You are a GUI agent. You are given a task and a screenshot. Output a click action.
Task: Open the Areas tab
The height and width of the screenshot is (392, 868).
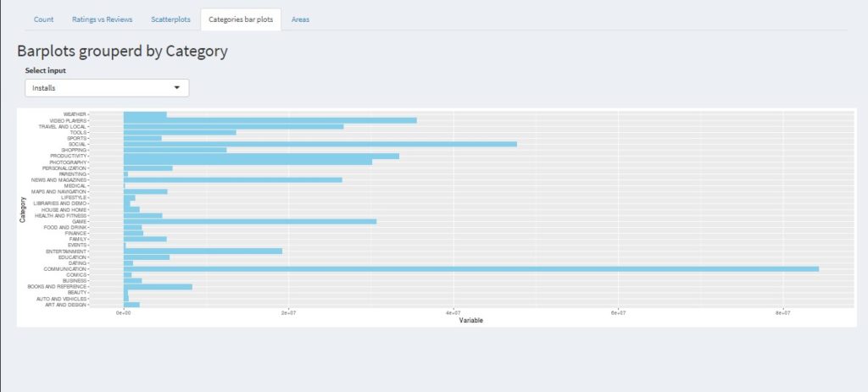[300, 19]
